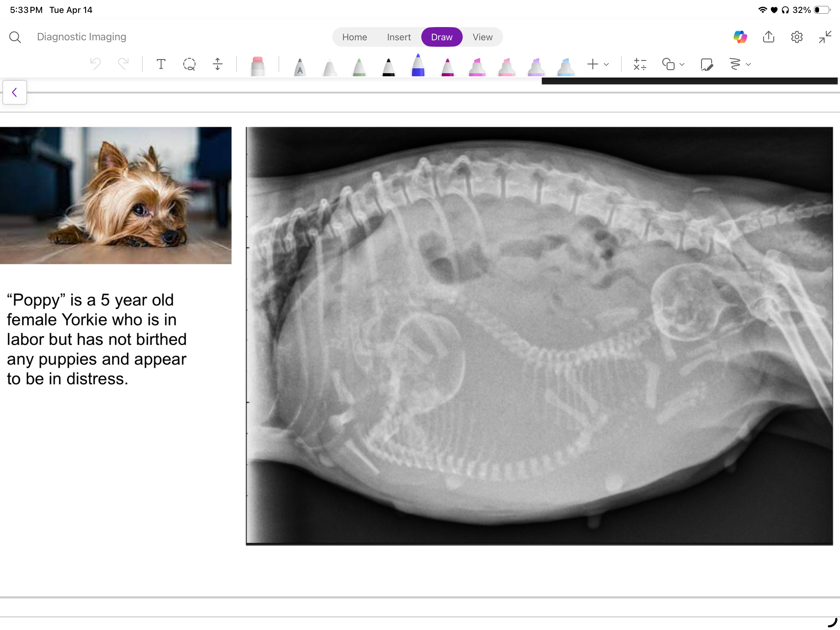This screenshot has height=630, width=840.
Task: Expand the Add Pen dropdown
Action: click(x=606, y=65)
